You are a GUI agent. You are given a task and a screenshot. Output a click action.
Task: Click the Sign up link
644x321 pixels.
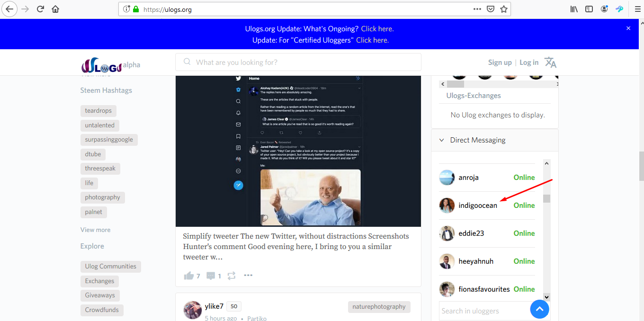click(x=500, y=62)
